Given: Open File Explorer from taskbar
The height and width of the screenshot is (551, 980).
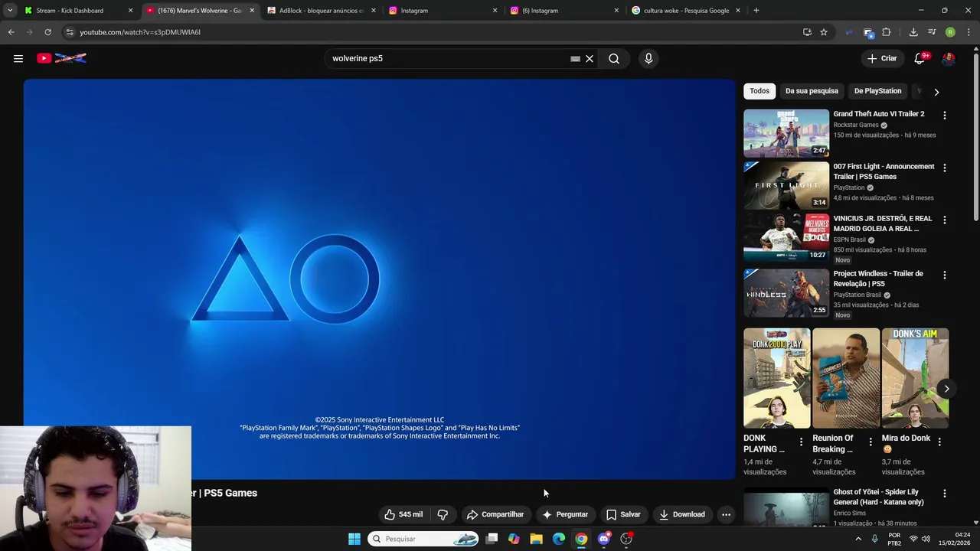Looking at the screenshot, I should (x=537, y=539).
